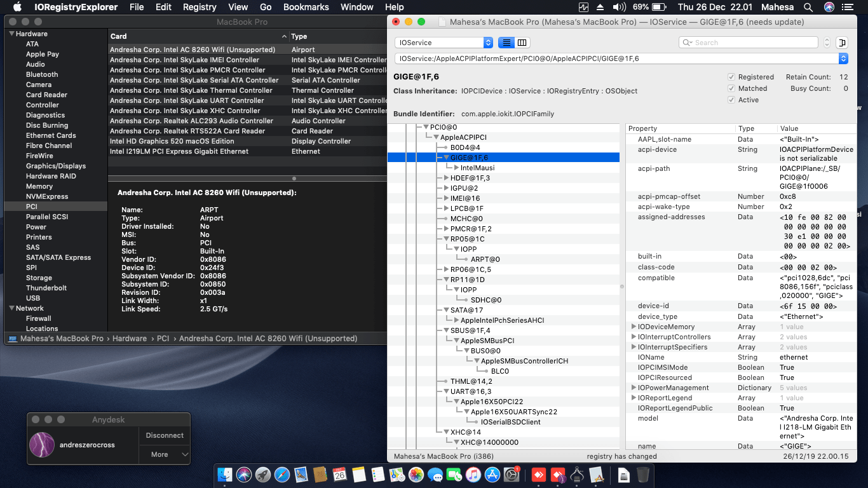Open Spotlight search in menu bar

[808, 7]
